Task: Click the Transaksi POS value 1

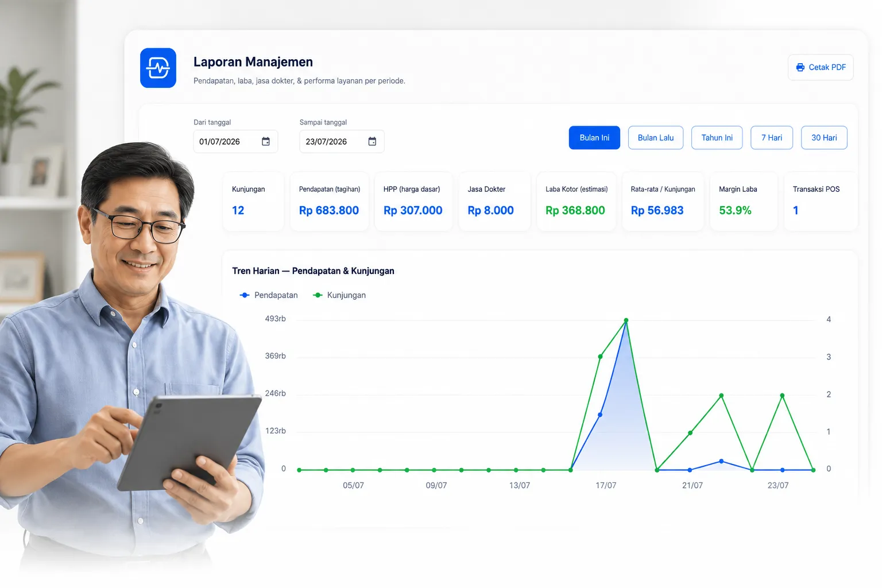Action: [796, 210]
